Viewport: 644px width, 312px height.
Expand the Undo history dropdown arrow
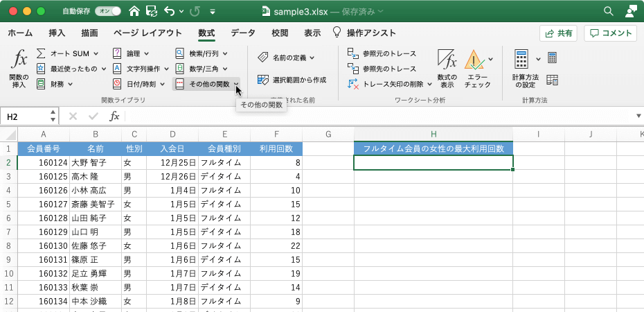181,12
